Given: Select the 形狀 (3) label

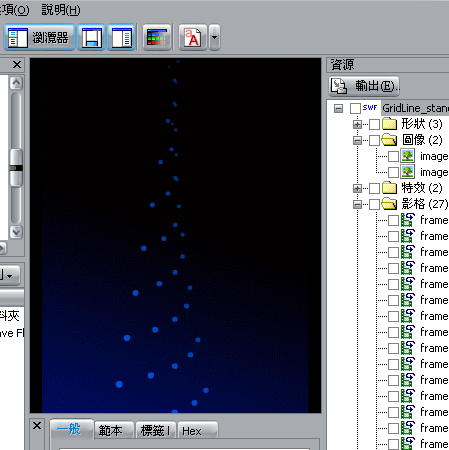Looking at the screenshot, I should pos(422,124).
